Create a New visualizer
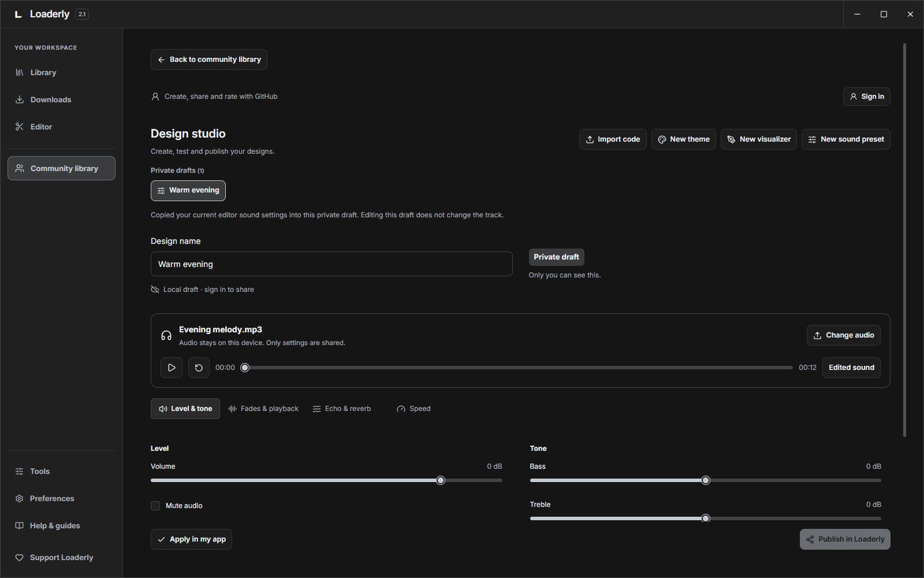The width and height of the screenshot is (924, 578). (759, 139)
